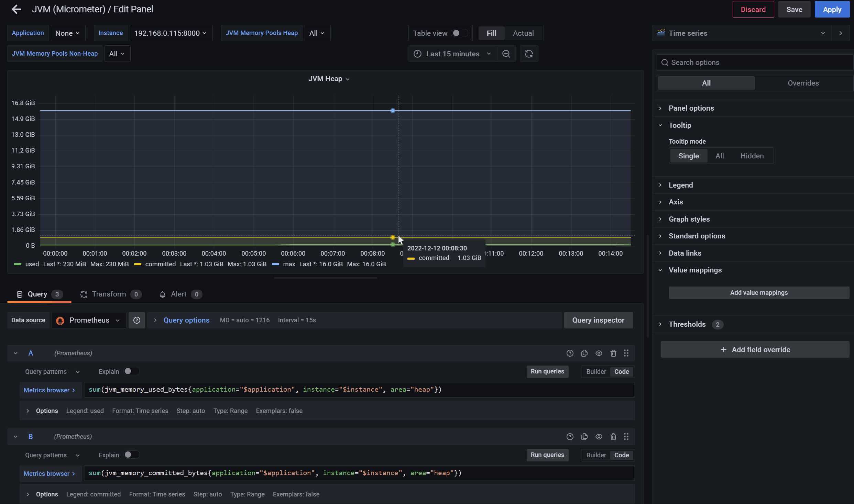Click the Save button

tap(795, 10)
